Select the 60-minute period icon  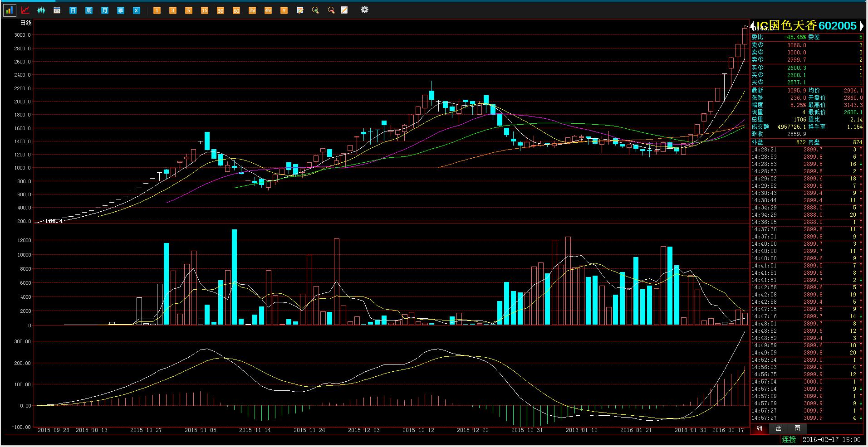(236, 10)
